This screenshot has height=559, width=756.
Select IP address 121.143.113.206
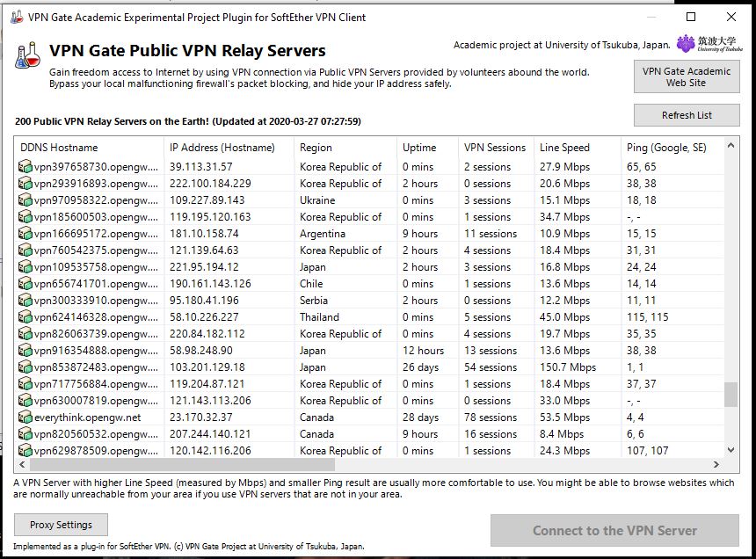pos(210,401)
